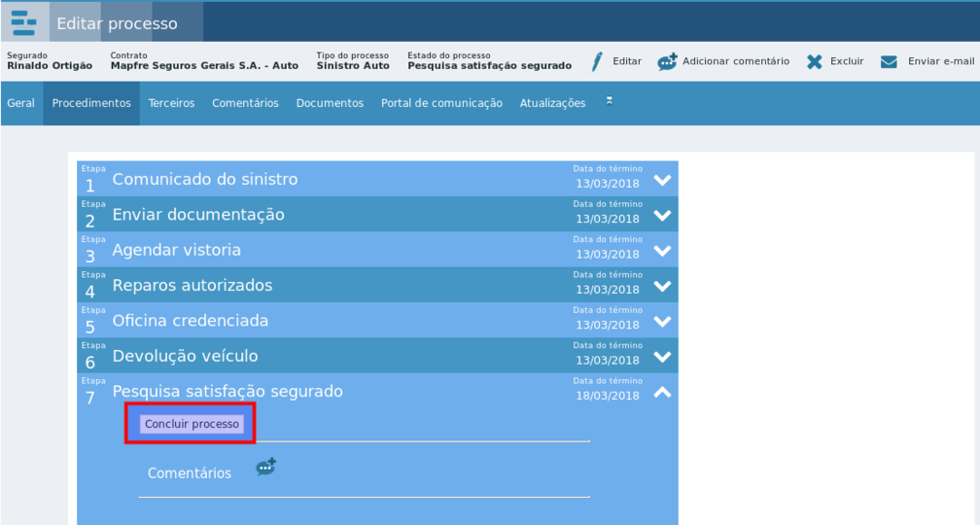The height and width of the screenshot is (525, 980).
Task: Click the pencil Editar icon
Action: (x=597, y=61)
